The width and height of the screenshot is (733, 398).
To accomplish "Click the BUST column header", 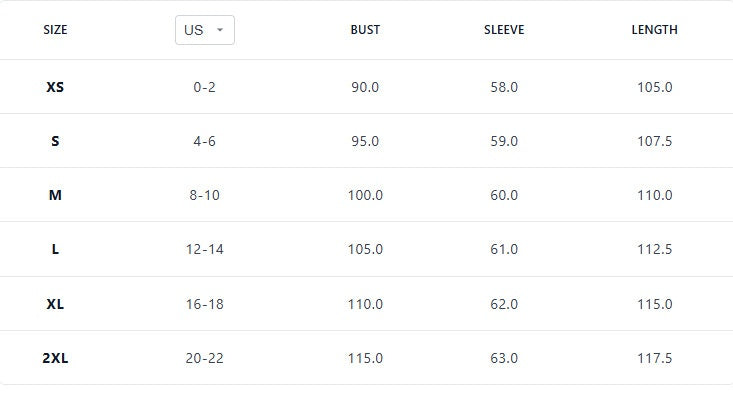I will click(x=365, y=30).
